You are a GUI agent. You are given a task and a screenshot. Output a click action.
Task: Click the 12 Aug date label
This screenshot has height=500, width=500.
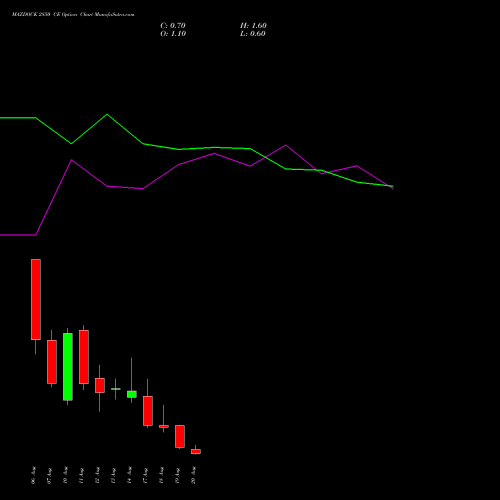pyautogui.click(x=97, y=475)
